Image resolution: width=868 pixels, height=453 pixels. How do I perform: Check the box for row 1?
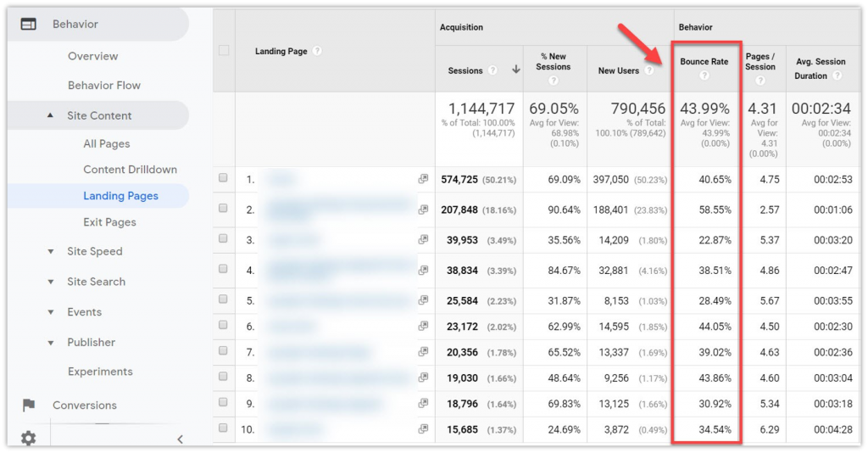223,178
